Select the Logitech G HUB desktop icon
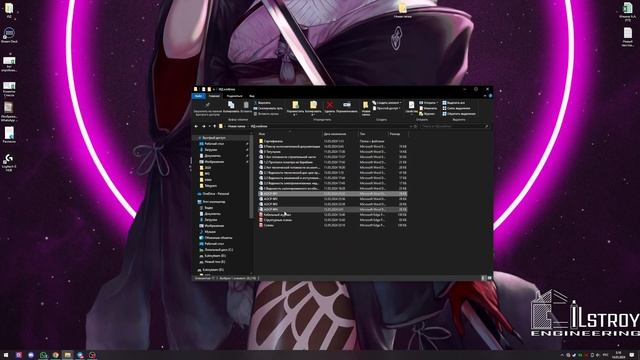 [x=9, y=162]
